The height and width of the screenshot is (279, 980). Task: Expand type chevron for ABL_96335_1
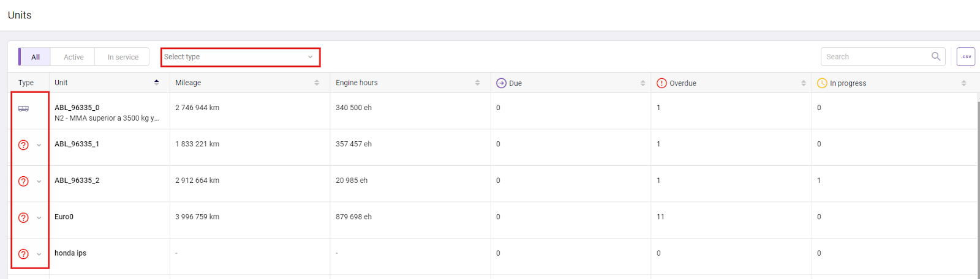point(39,146)
